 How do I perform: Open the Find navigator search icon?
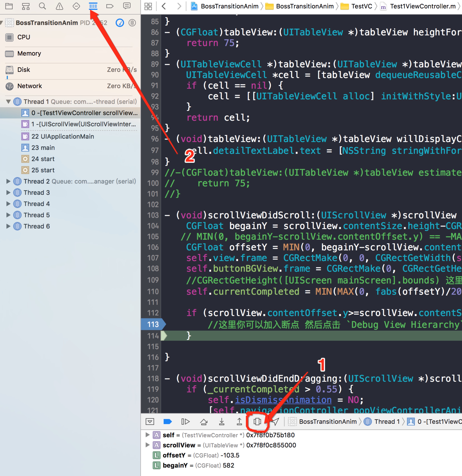[x=43, y=6]
